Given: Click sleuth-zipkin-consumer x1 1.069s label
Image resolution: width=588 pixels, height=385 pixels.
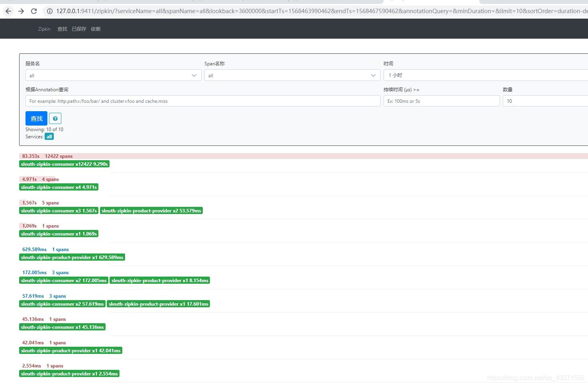Looking at the screenshot, I should click(x=59, y=234).
